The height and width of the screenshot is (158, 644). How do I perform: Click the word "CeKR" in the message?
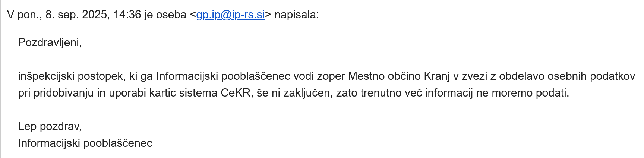pos(236,93)
